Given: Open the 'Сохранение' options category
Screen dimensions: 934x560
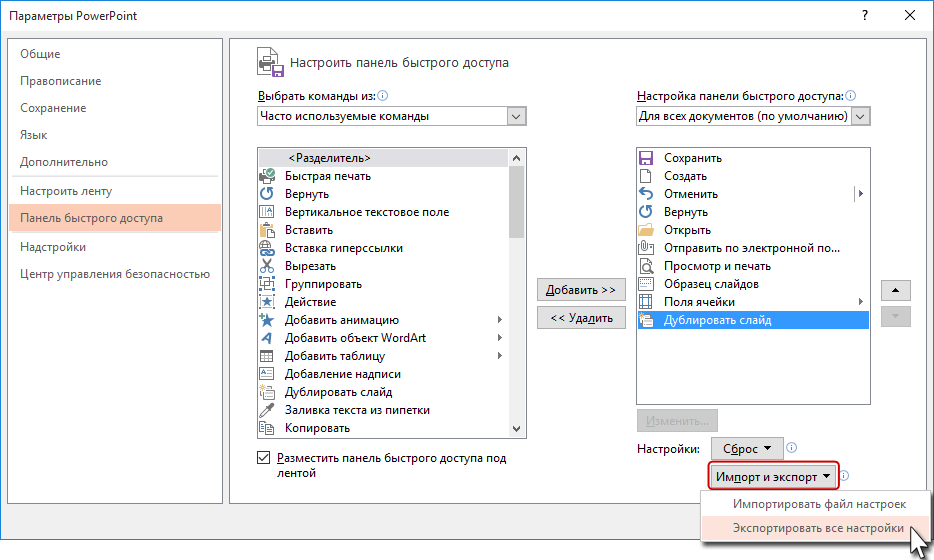Looking at the screenshot, I should [x=115, y=108].
